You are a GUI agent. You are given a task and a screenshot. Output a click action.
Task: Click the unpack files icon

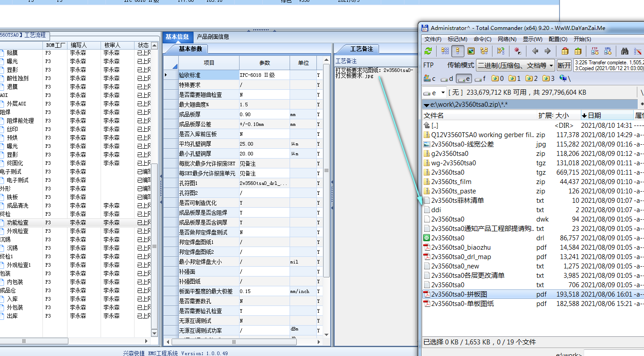click(578, 51)
